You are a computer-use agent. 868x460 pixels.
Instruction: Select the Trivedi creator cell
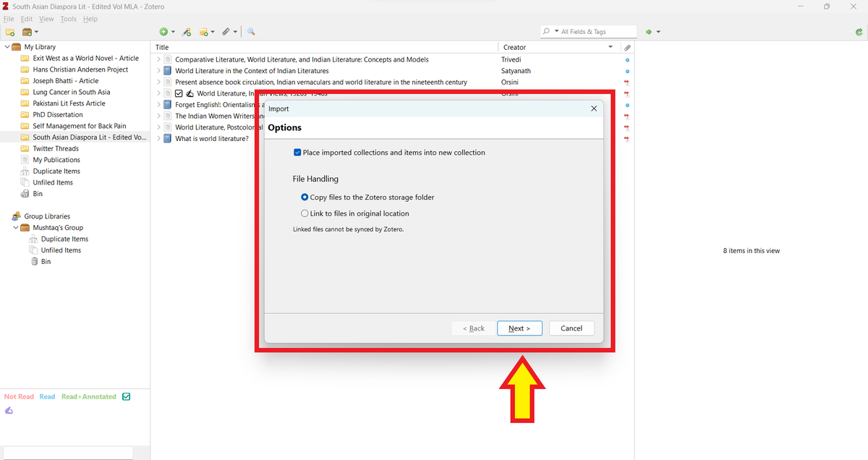point(511,59)
